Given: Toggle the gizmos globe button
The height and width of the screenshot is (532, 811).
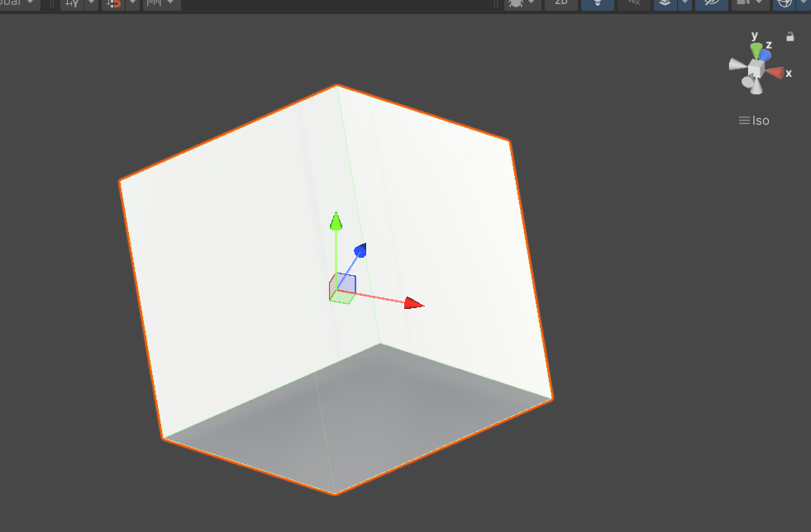Looking at the screenshot, I should [x=784, y=3].
